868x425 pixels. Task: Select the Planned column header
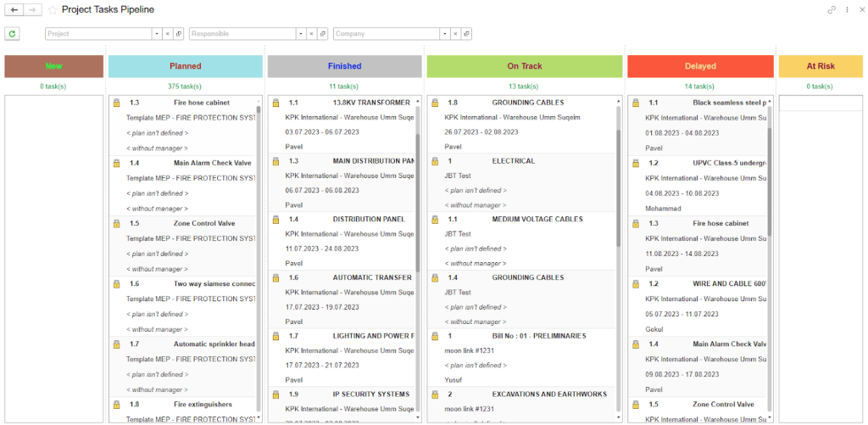pos(185,66)
